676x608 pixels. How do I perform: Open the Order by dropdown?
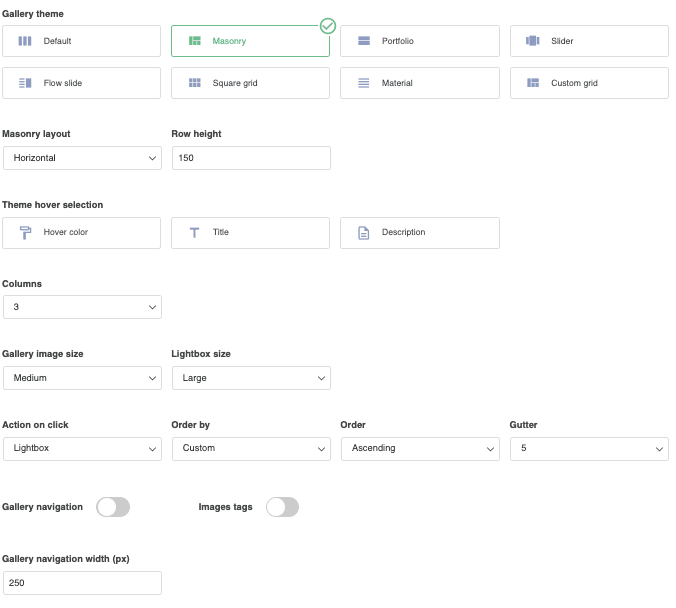click(251, 448)
